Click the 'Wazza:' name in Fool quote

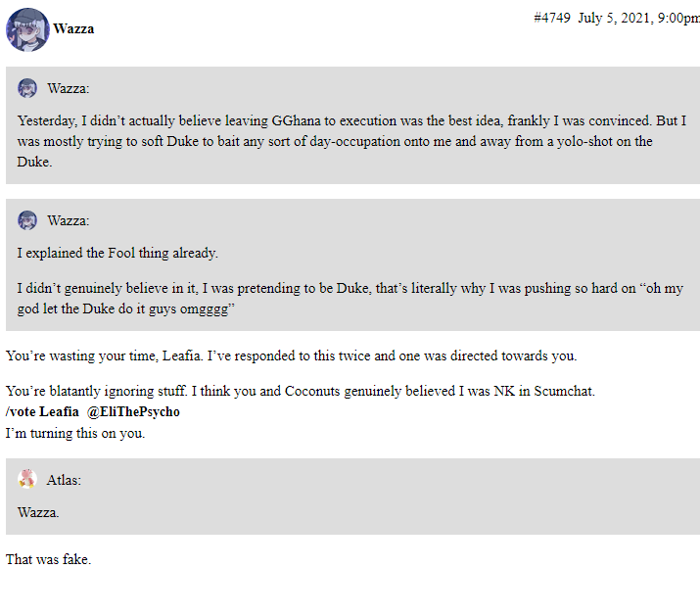coord(69,220)
